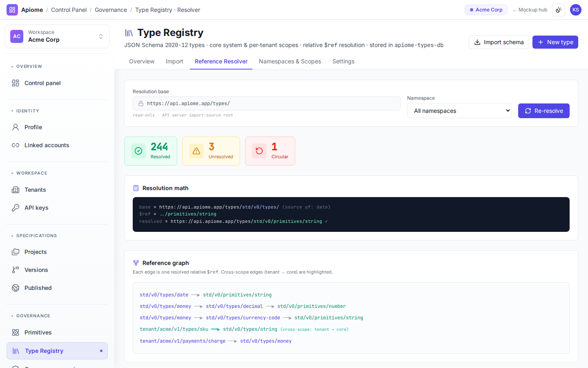Click the Governance breadcrumb
This screenshot has width=588, height=368.
(x=111, y=10)
